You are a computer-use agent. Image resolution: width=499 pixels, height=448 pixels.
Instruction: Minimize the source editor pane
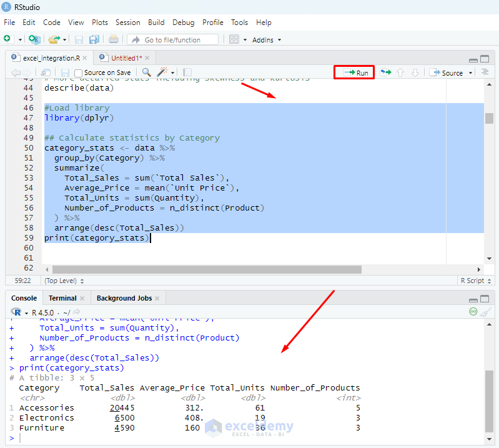(x=473, y=59)
